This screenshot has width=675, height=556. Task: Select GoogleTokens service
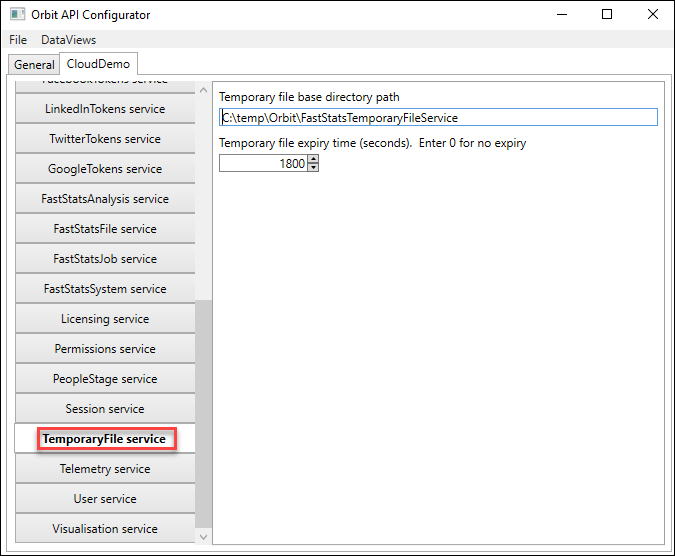(105, 169)
